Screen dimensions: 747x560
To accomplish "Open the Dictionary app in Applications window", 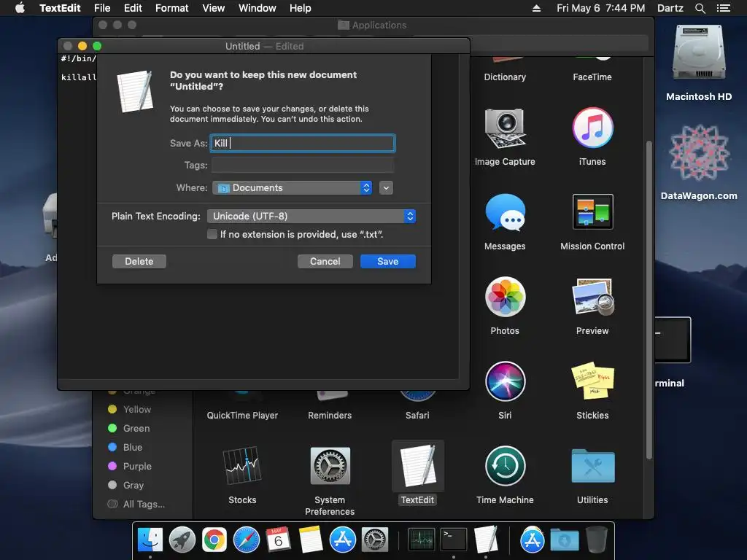I will (505, 77).
